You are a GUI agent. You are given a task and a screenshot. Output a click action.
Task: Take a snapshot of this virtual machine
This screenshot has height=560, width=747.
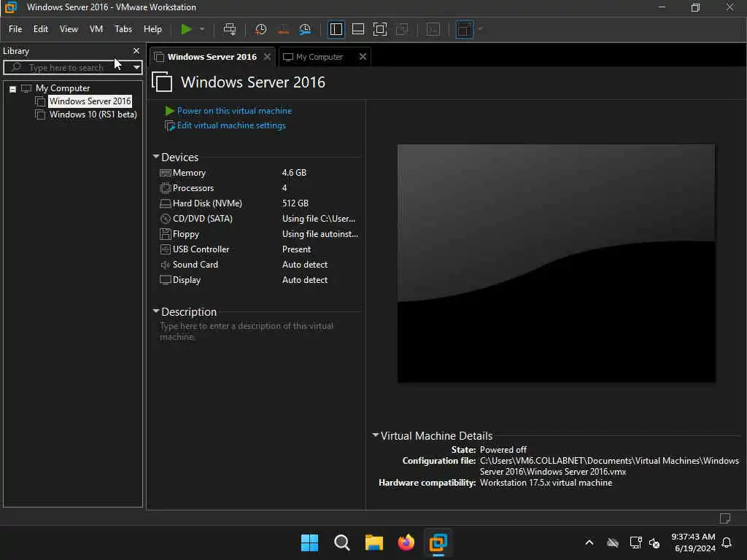(260, 29)
